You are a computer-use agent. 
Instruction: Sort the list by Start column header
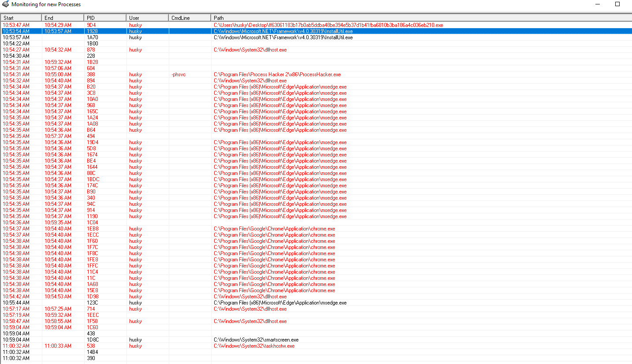pyautogui.click(x=21, y=18)
